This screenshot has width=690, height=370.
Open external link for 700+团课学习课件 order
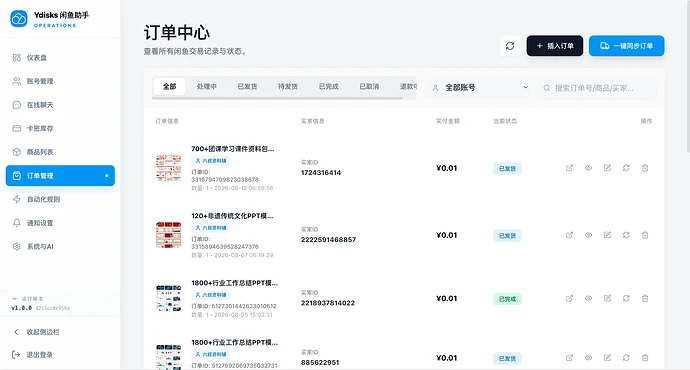[x=569, y=168]
